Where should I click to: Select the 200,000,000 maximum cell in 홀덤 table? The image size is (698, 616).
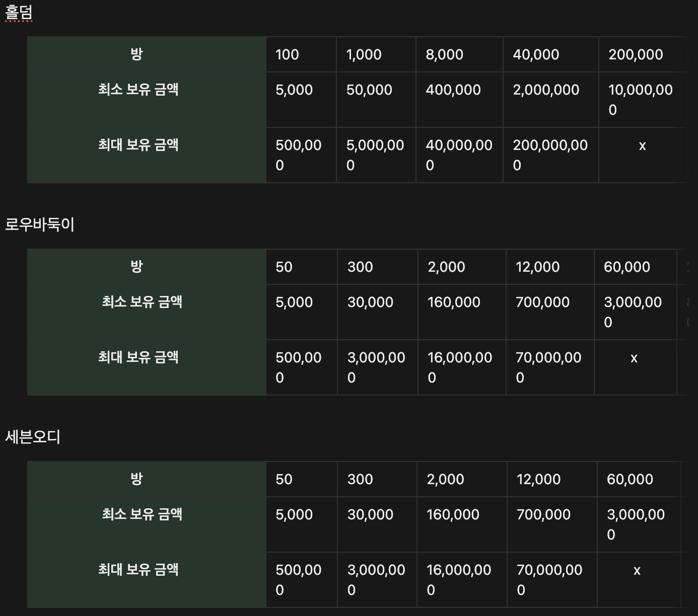pyautogui.click(x=550, y=155)
